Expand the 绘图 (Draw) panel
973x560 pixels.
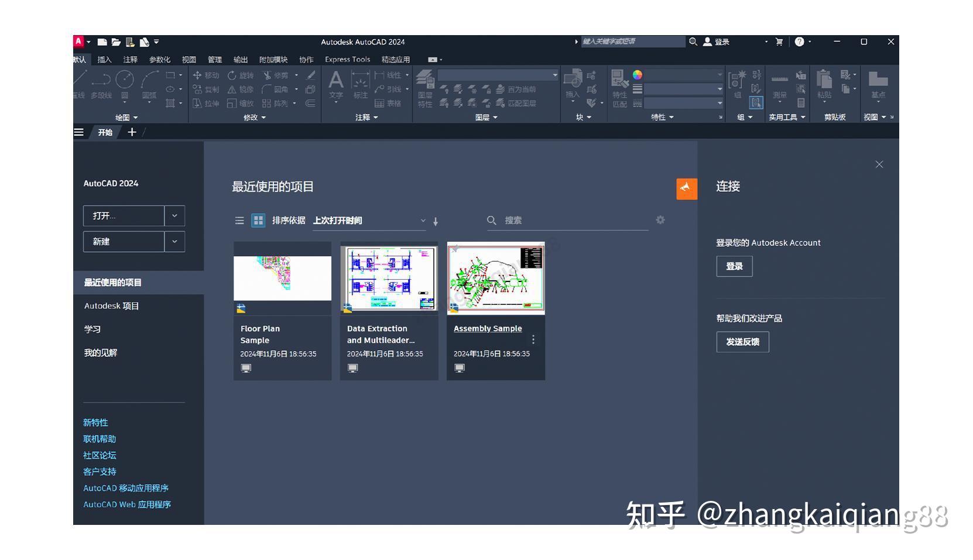(126, 118)
